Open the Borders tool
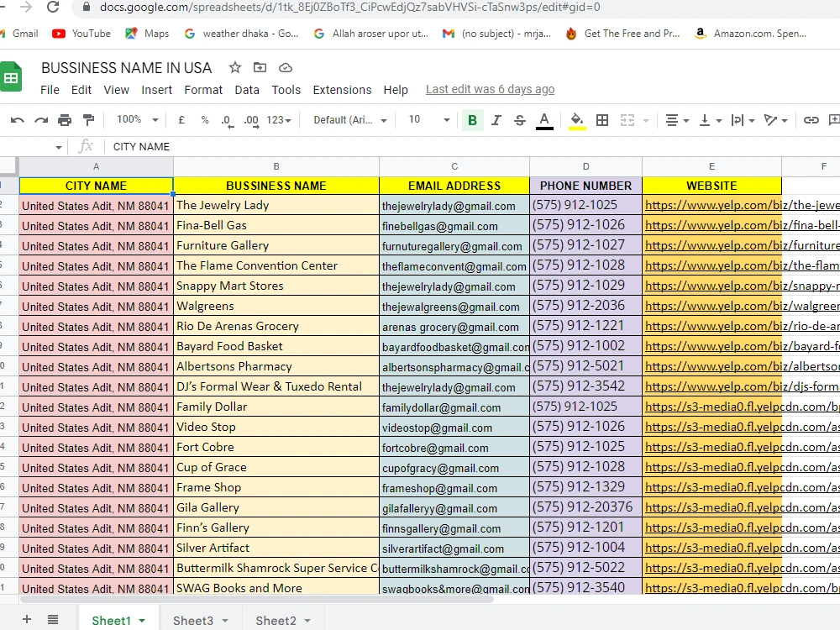Viewport: 840px width, 630px height. 602,120
